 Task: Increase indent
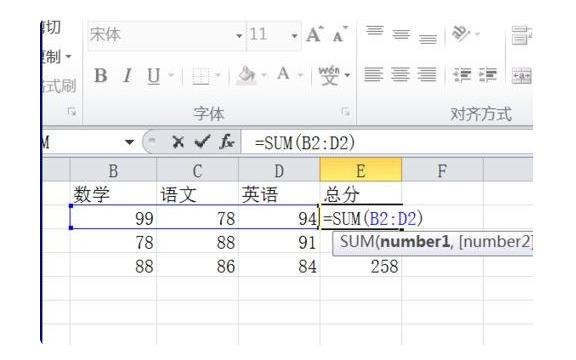[488, 75]
